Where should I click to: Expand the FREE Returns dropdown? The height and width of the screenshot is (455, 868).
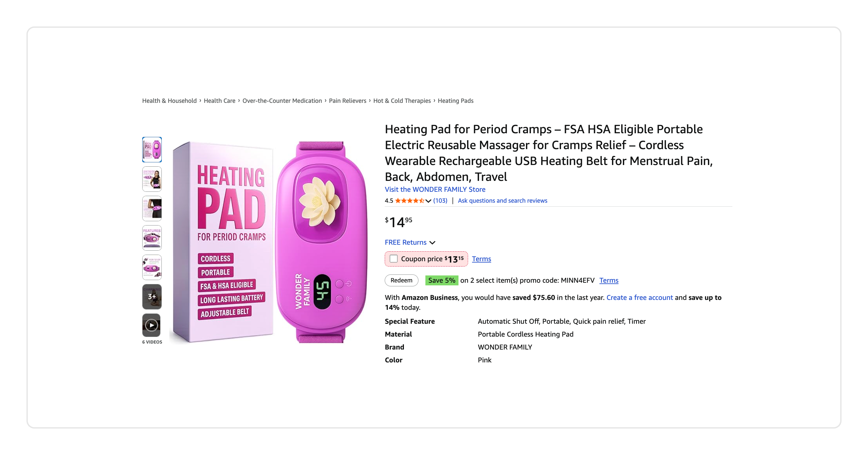(410, 242)
